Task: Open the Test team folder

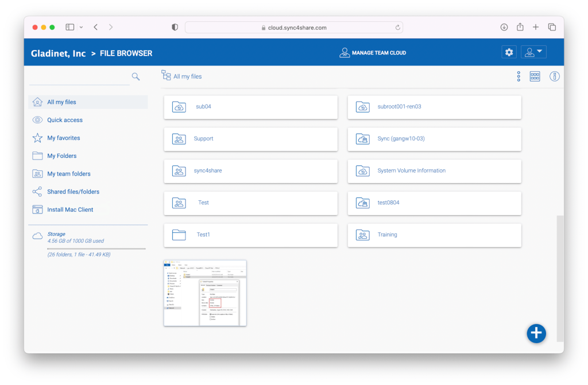Action: coord(250,203)
